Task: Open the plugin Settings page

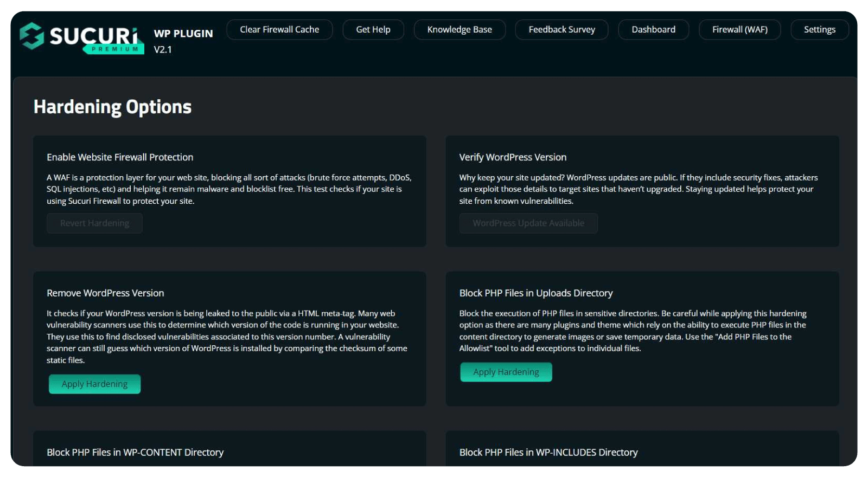Action: [819, 30]
